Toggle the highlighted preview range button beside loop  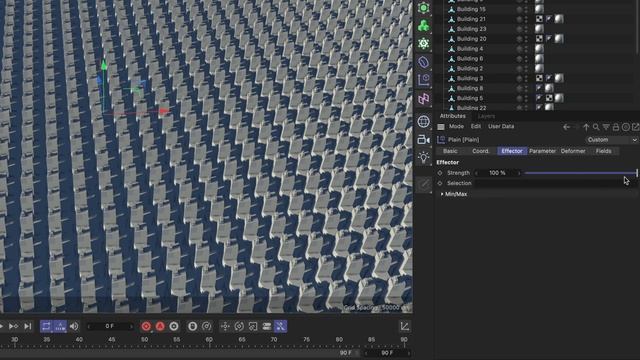pyautogui.click(x=60, y=326)
